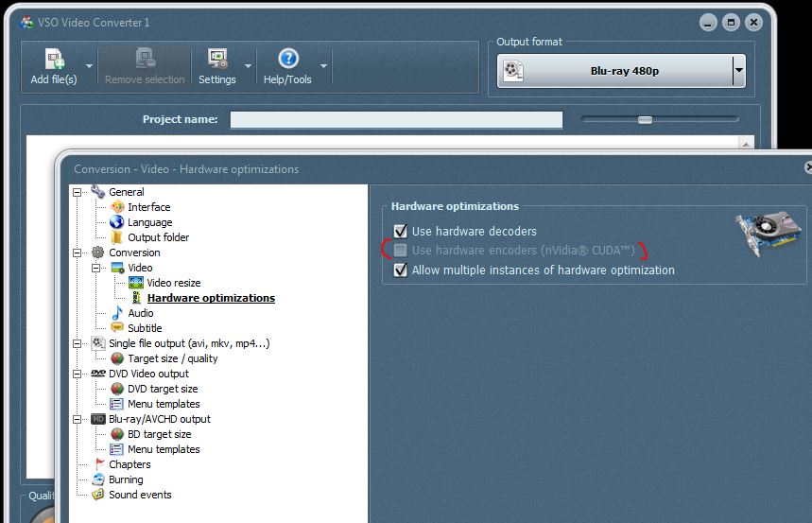Select the Language globe icon
The width and height of the screenshot is (812, 523).
117,222
